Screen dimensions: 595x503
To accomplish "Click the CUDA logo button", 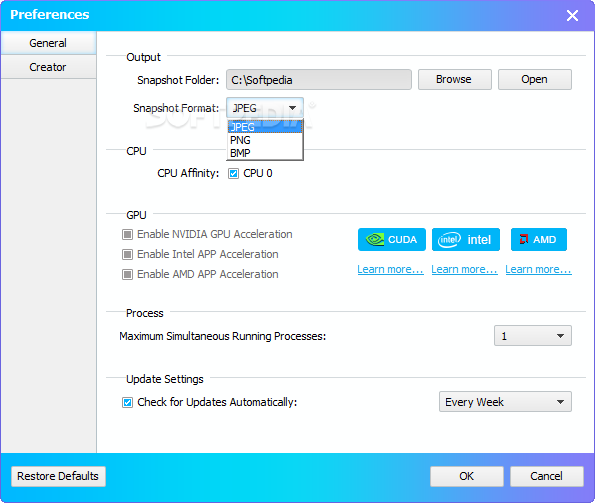I will click(392, 239).
